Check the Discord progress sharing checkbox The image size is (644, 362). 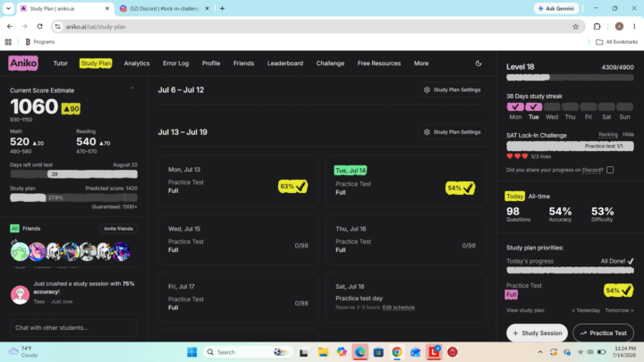(610, 170)
